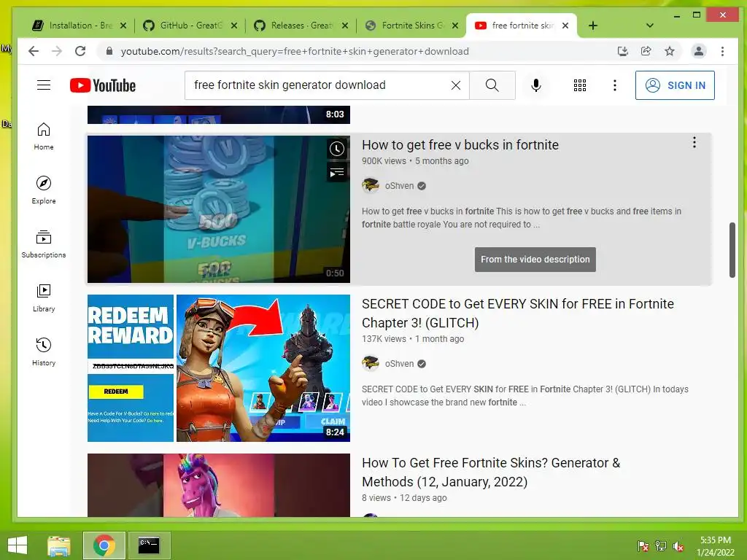
Task: Go back with the browser back arrow
Action: pyautogui.click(x=34, y=52)
